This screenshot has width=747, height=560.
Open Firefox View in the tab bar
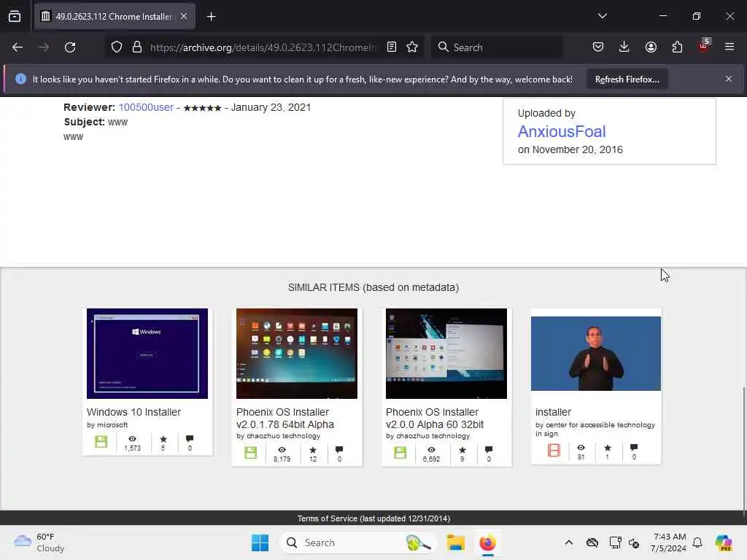point(15,17)
